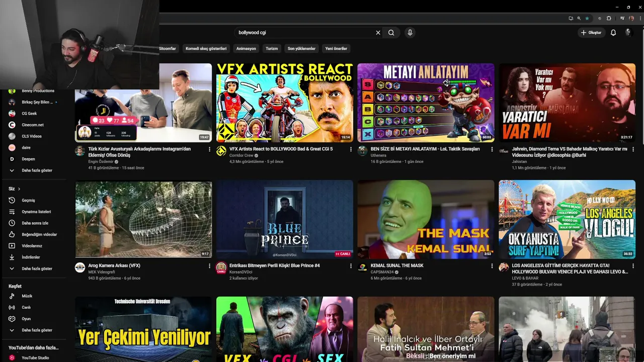The width and height of the screenshot is (644, 362).
Task: Open Corridor Crew channel avatar
Action: pyautogui.click(x=221, y=151)
